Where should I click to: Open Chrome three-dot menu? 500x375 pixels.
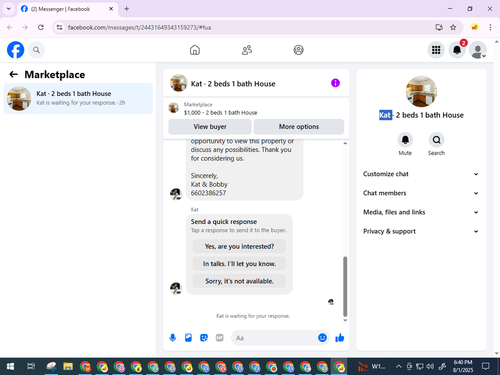click(x=490, y=27)
